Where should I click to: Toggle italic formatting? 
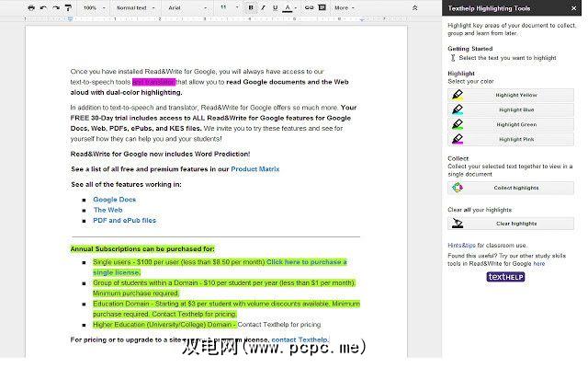pos(262,7)
